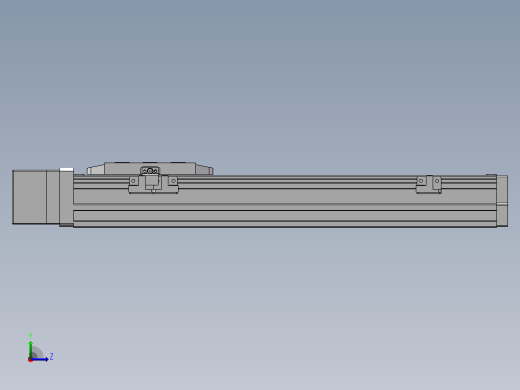Select the end cap at the right end
Image resolution: width=520 pixels, height=390 pixels.
502,201
